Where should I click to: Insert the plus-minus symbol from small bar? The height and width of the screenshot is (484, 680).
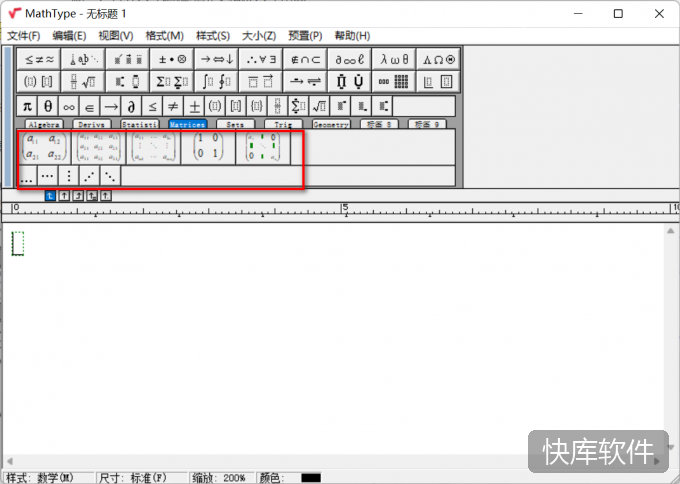pyautogui.click(x=194, y=106)
